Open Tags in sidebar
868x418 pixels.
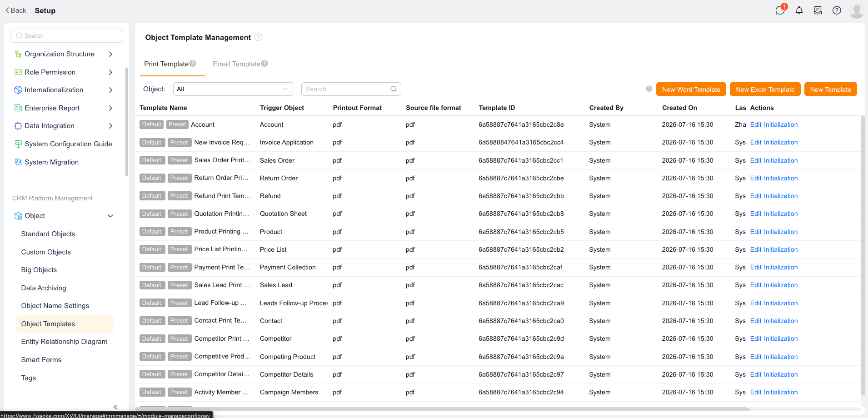(28, 378)
